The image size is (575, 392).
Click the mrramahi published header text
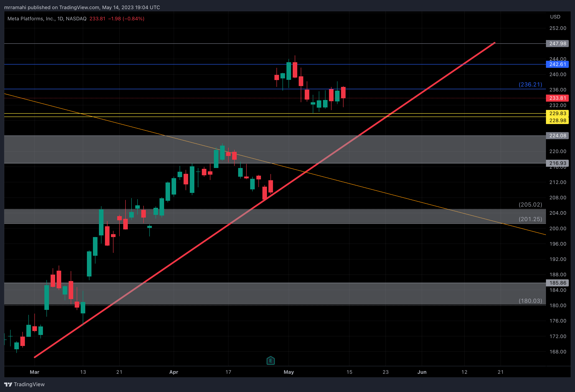pyautogui.click(x=82, y=7)
